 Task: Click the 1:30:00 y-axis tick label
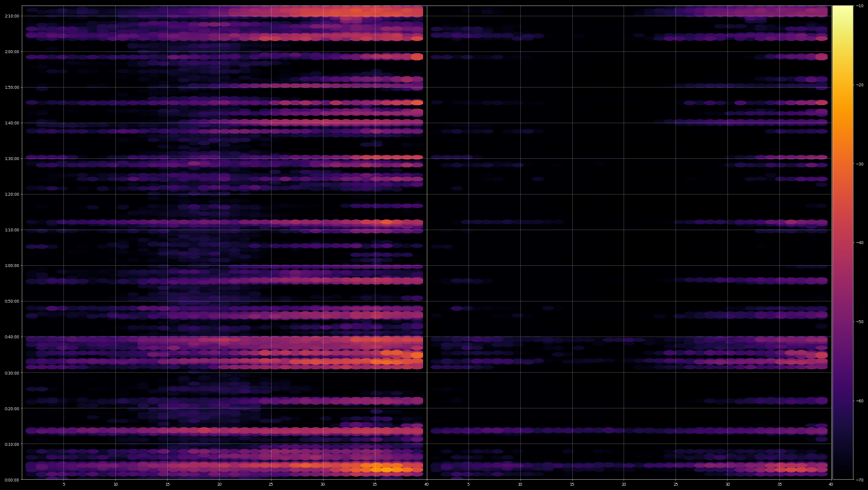tap(12, 159)
